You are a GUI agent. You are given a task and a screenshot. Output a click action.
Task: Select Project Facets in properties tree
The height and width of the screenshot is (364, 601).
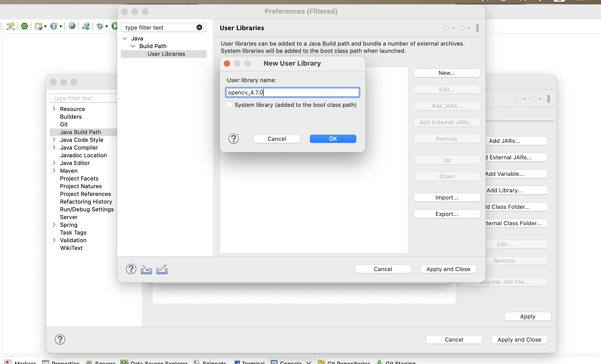click(79, 178)
